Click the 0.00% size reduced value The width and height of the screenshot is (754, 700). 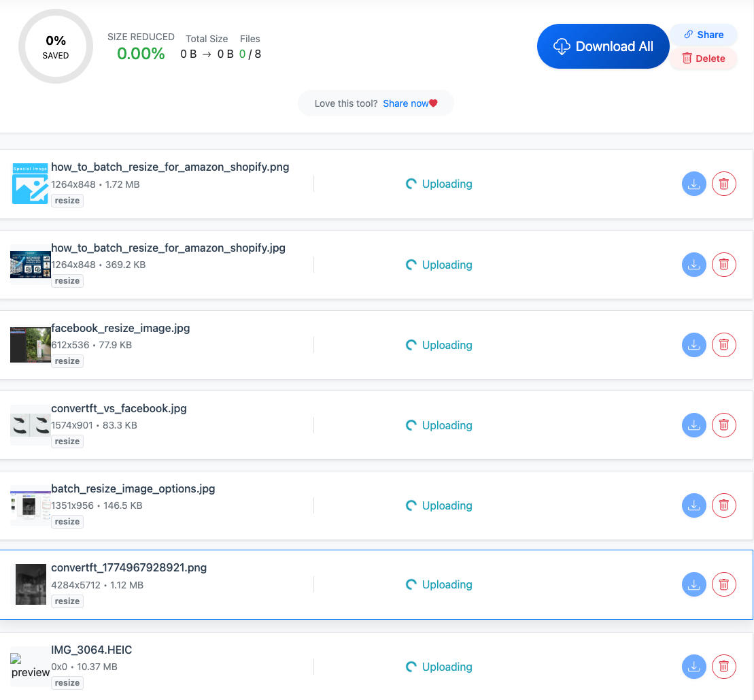pyautogui.click(x=141, y=54)
